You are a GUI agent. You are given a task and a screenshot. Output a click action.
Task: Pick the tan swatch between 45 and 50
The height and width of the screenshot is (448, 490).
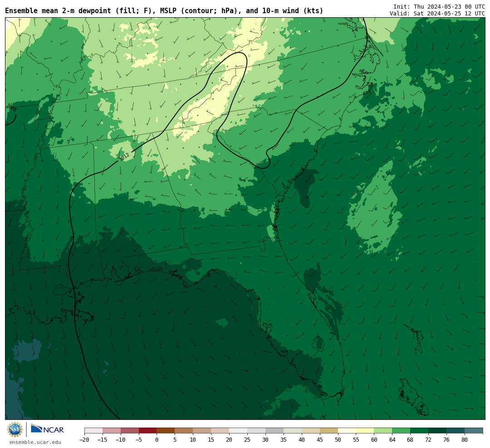click(329, 430)
